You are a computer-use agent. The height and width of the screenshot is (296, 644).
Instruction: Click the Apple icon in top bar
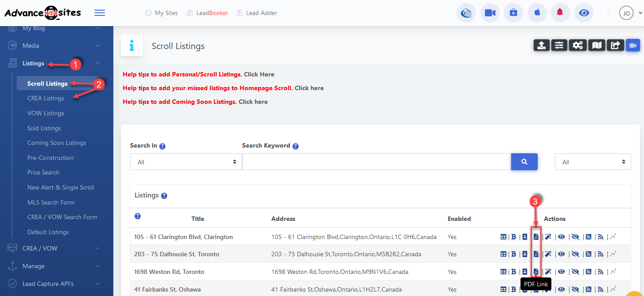(x=537, y=13)
